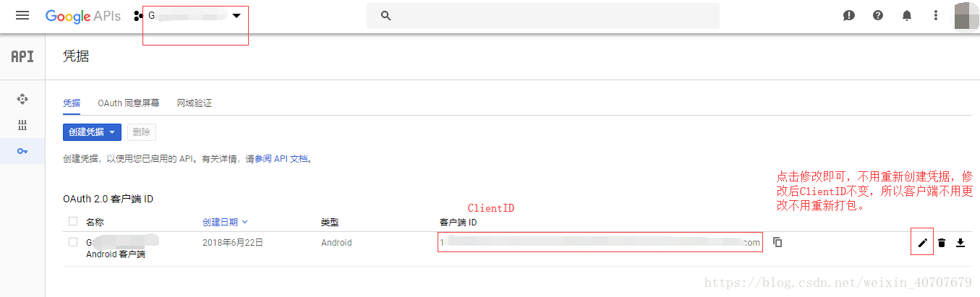This screenshot has height=297, width=980.
Task: Check the select-all checkbox beside 名称
Action: (x=72, y=222)
